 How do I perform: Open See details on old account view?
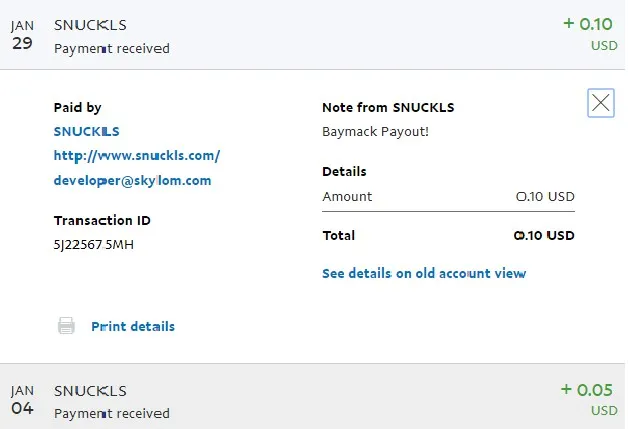424,274
